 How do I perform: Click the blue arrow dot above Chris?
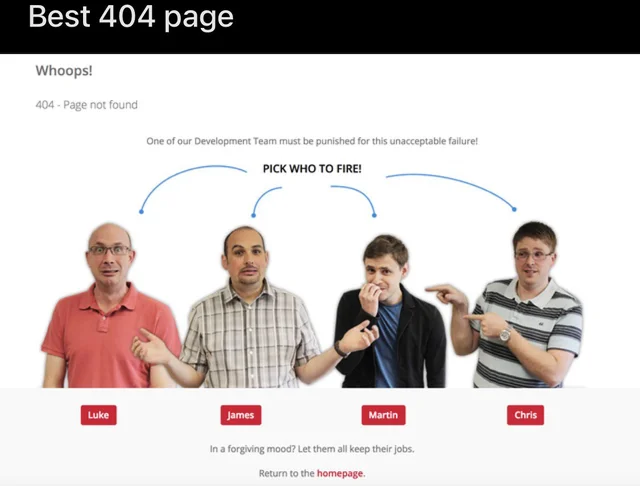(x=514, y=209)
